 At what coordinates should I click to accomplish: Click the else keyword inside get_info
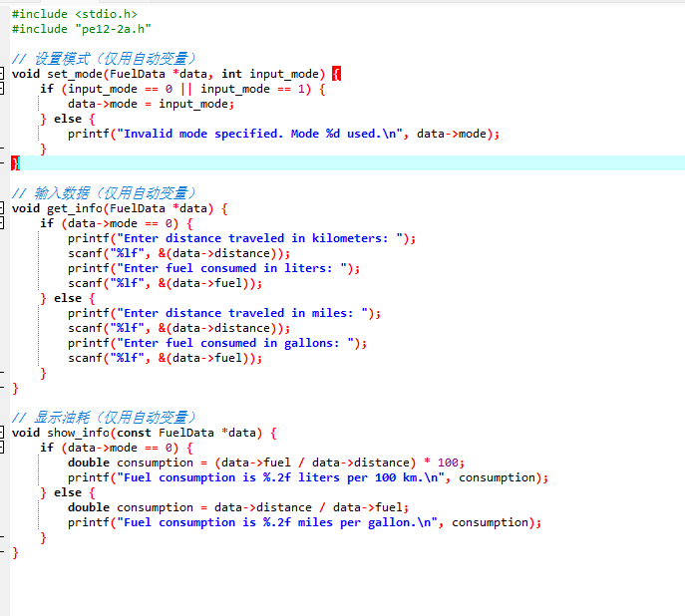click(68, 298)
